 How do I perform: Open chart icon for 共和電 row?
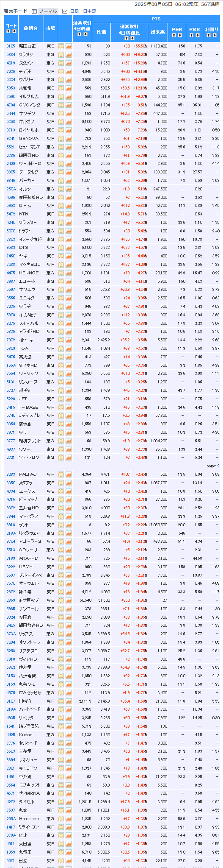(x=69, y=88)
